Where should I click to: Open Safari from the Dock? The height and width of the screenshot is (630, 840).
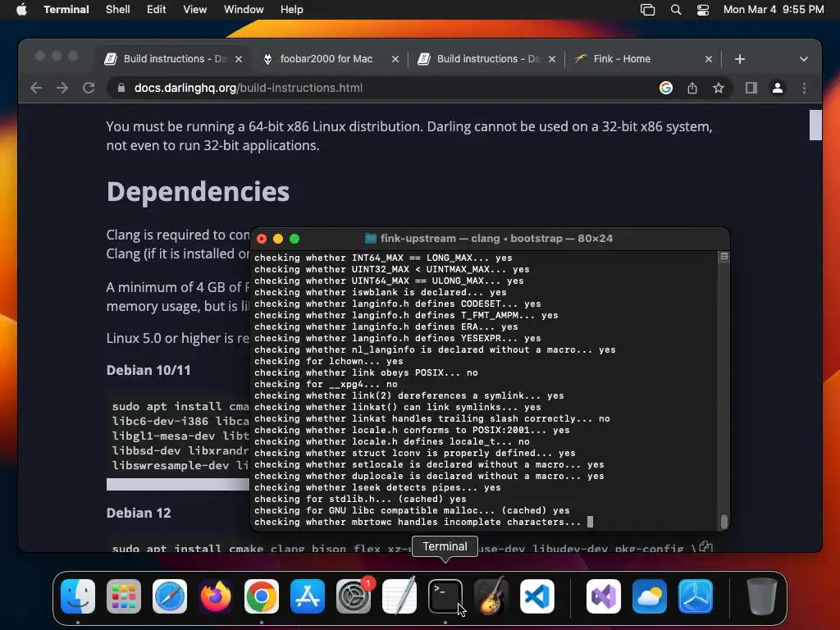pyautogui.click(x=170, y=596)
